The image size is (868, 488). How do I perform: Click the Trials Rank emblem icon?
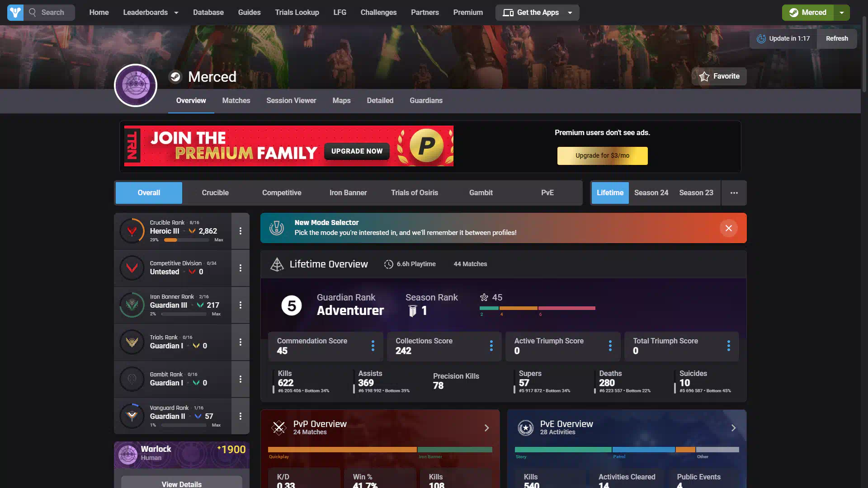(x=132, y=342)
